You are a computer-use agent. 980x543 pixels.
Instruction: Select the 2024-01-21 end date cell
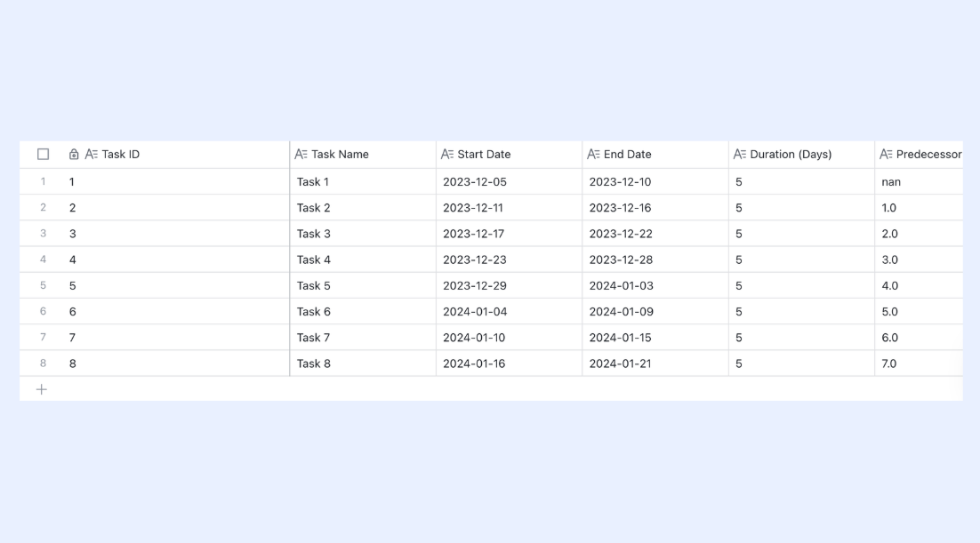pos(655,363)
